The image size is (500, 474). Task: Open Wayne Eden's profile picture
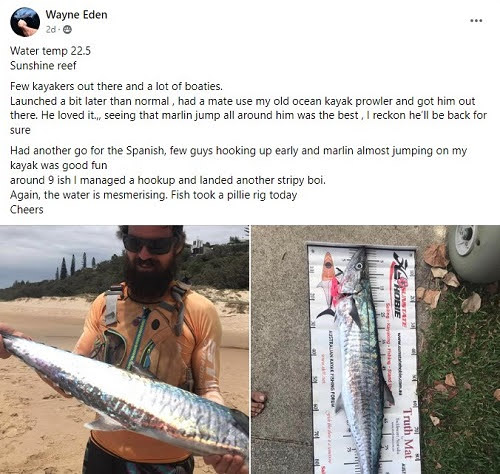tap(25, 22)
